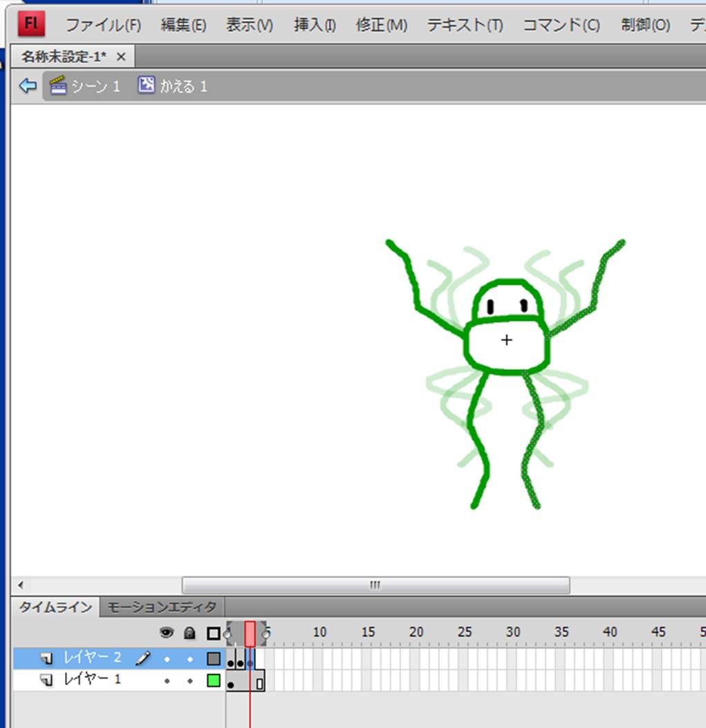Click the outline square icon in timeline header
This screenshot has height=728, width=706.
tap(214, 633)
